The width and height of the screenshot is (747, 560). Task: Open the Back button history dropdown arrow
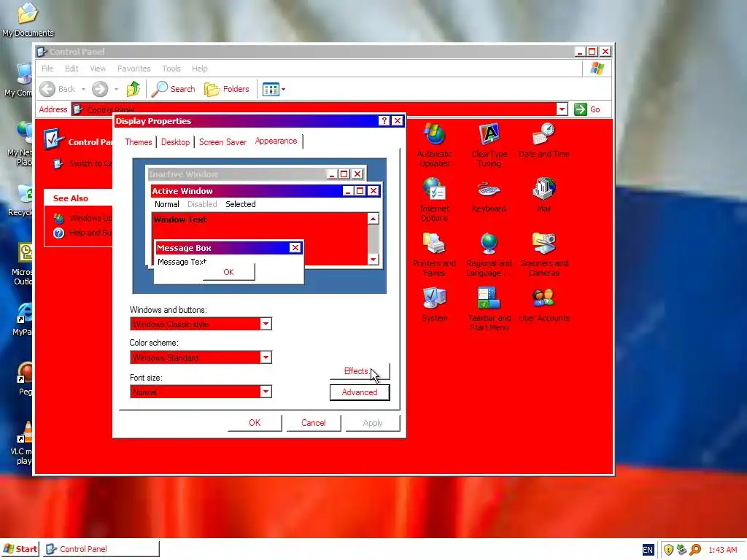[x=83, y=89]
